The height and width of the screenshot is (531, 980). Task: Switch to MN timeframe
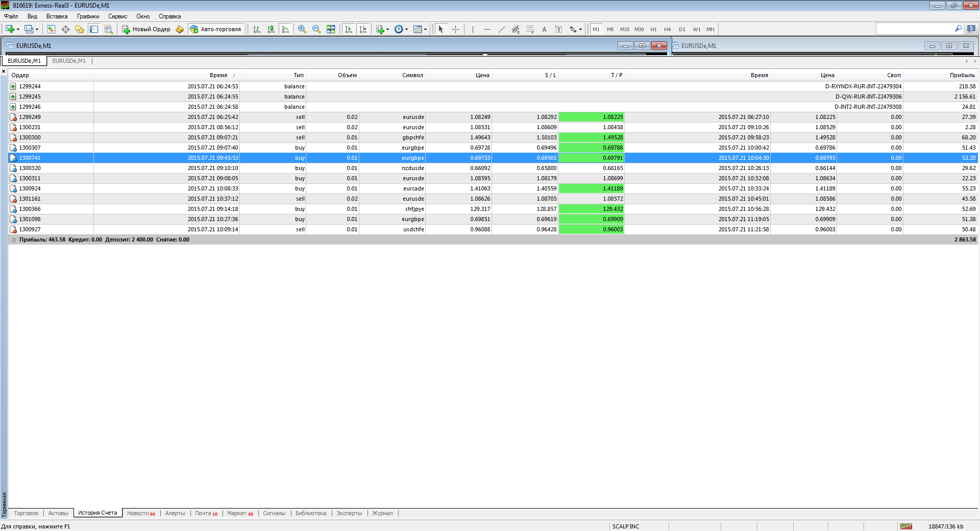(x=710, y=29)
